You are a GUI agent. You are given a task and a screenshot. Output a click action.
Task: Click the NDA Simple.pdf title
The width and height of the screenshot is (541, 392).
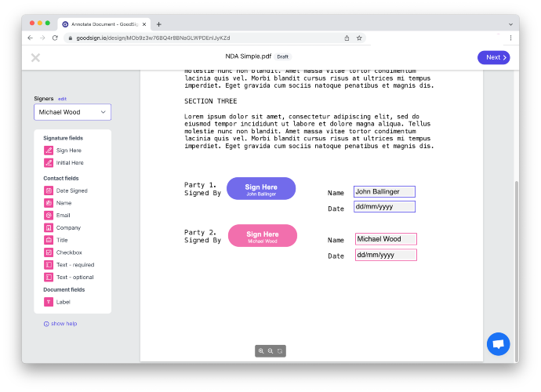click(248, 56)
